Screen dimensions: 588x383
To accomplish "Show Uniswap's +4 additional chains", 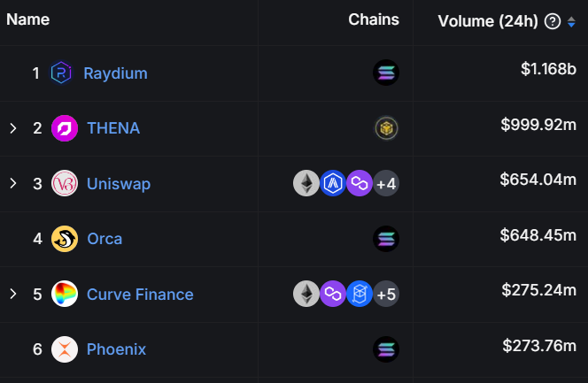I will (386, 183).
